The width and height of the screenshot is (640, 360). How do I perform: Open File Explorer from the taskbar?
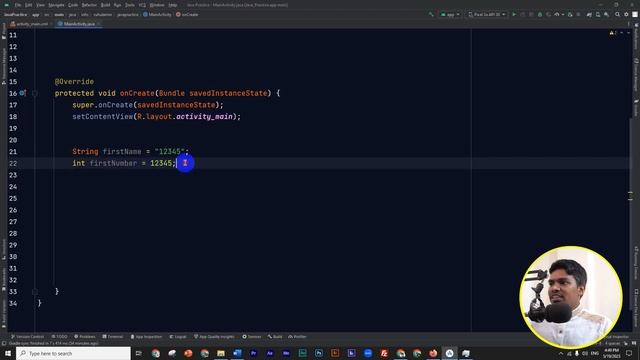[221, 353]
